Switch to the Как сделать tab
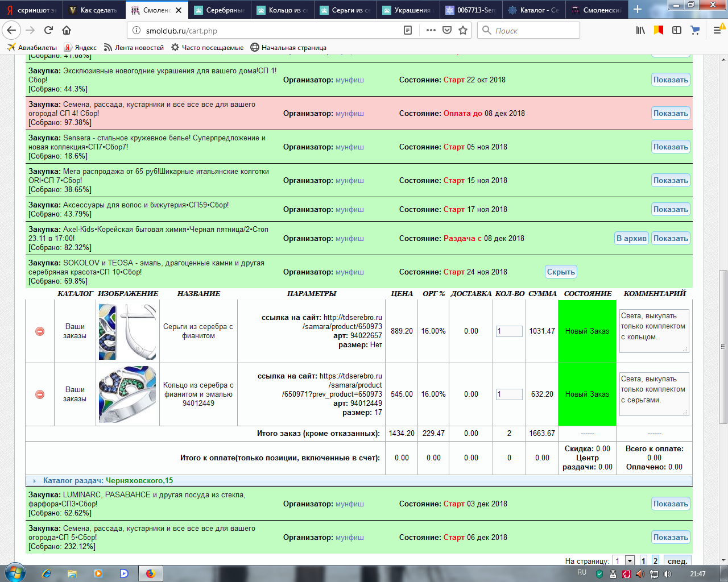 [94, 10]
